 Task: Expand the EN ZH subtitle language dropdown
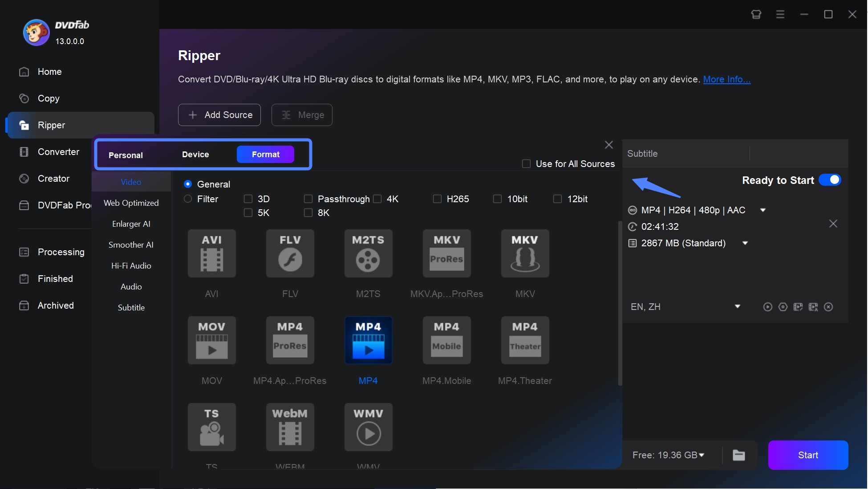(x=738, y=306)
